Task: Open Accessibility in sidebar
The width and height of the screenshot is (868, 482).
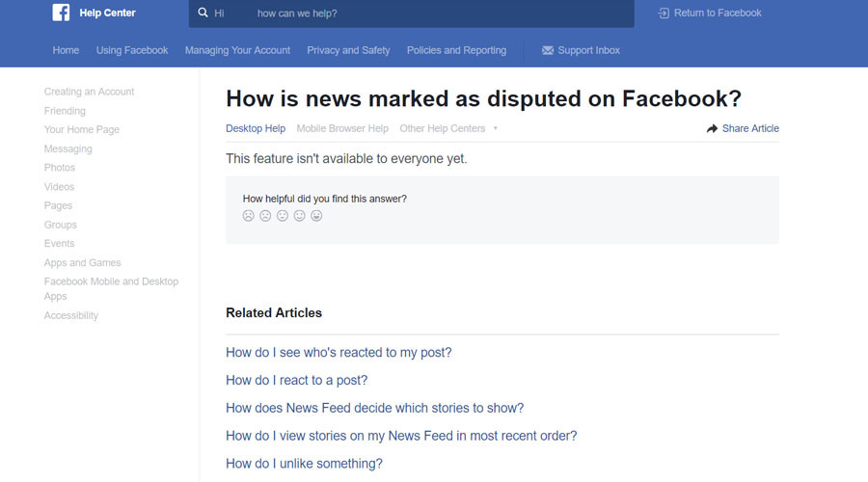Action: (x=71, y=315)
